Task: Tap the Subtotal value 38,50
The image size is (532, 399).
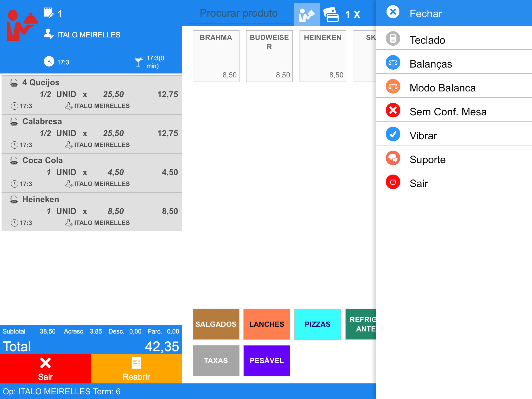Action: click(x=48, y=331)
